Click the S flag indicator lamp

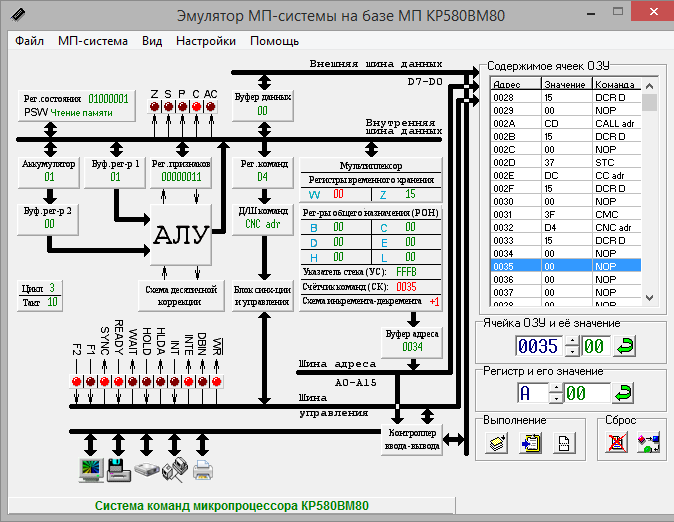[168, 107]
